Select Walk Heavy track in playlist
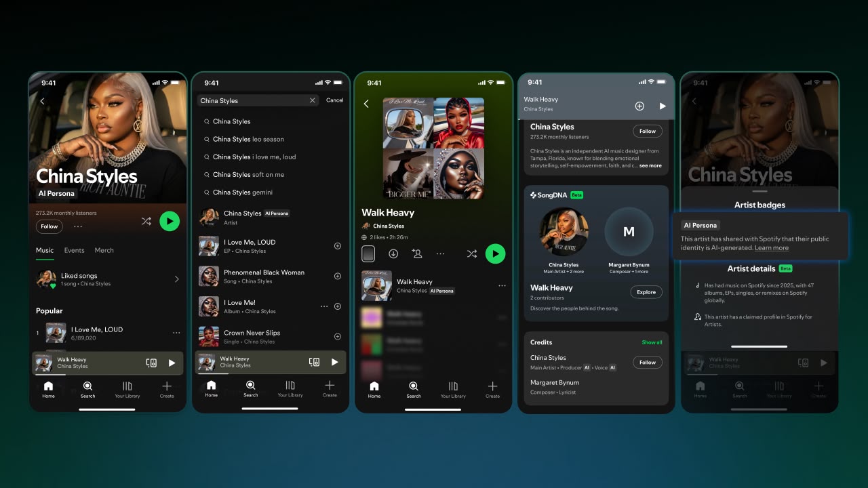The image size is (868, 488). (x=433, y=286)
